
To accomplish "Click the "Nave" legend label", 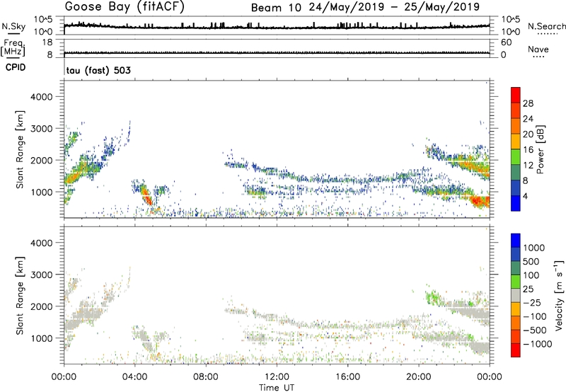I will [x=538, y=49].
